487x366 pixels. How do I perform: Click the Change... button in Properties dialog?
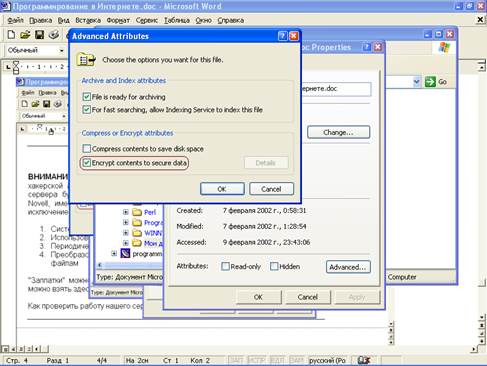[x=338, y=132]
